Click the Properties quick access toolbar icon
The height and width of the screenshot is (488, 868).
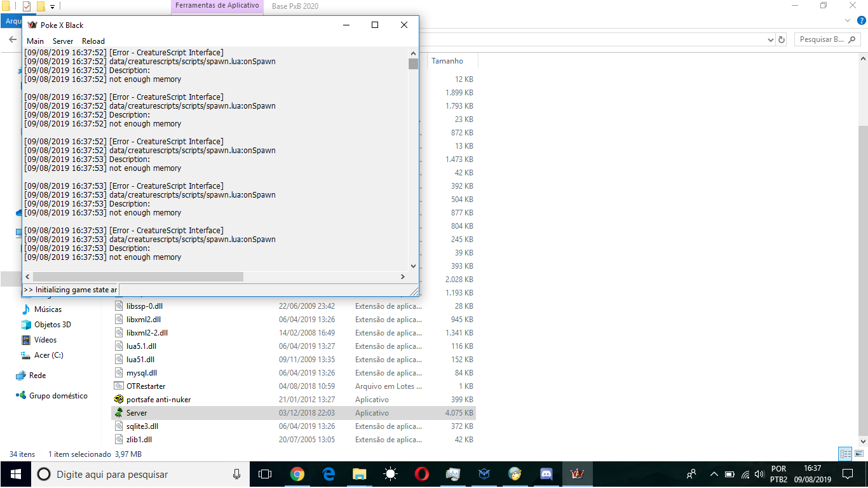[27, 6]
